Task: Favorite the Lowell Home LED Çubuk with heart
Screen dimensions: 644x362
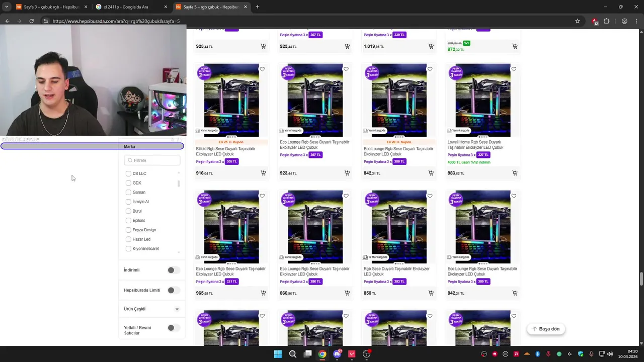Action: click(x=514, y=69)
